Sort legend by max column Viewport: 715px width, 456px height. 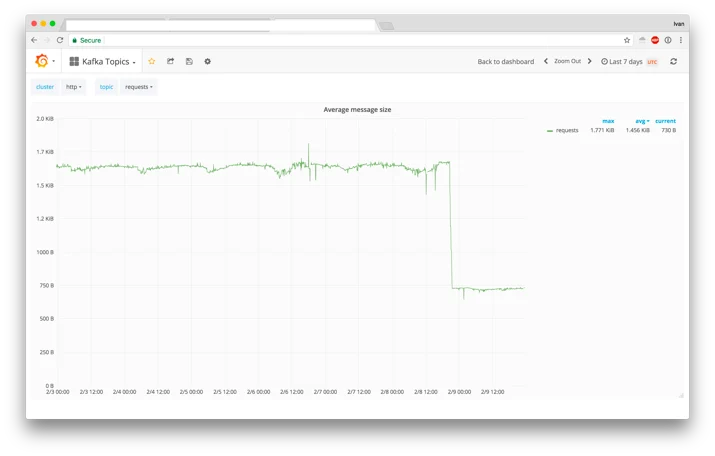click(608, 121)
